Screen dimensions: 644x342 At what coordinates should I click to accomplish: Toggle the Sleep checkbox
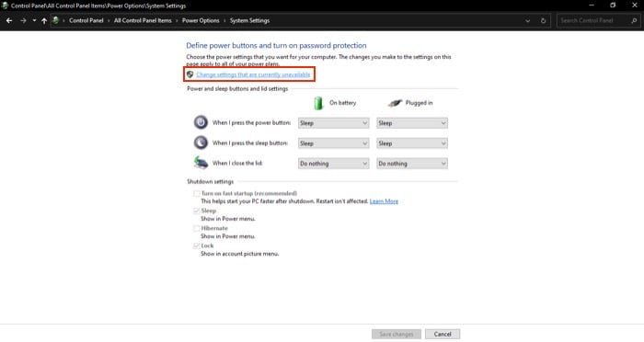coord(197,211)
